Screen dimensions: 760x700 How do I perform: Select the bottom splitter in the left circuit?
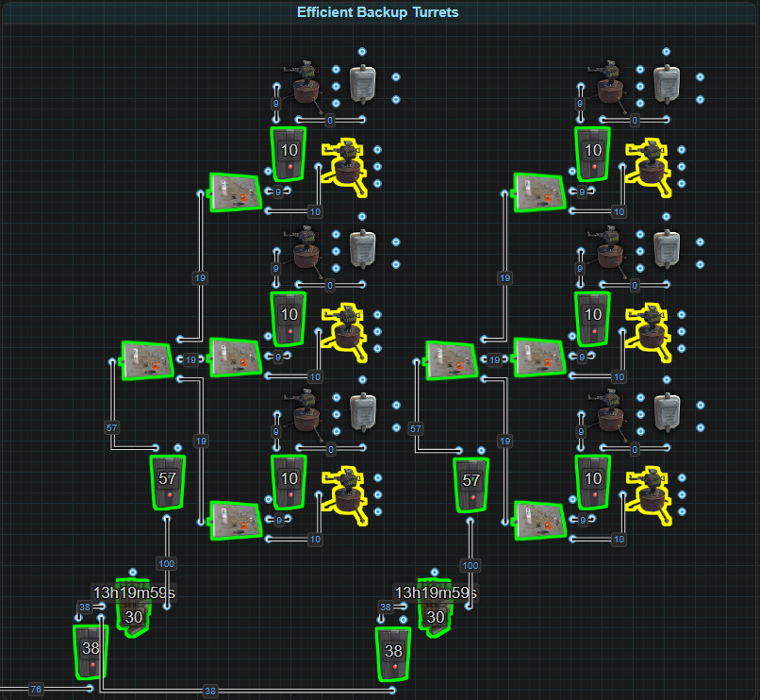point(236,521)
